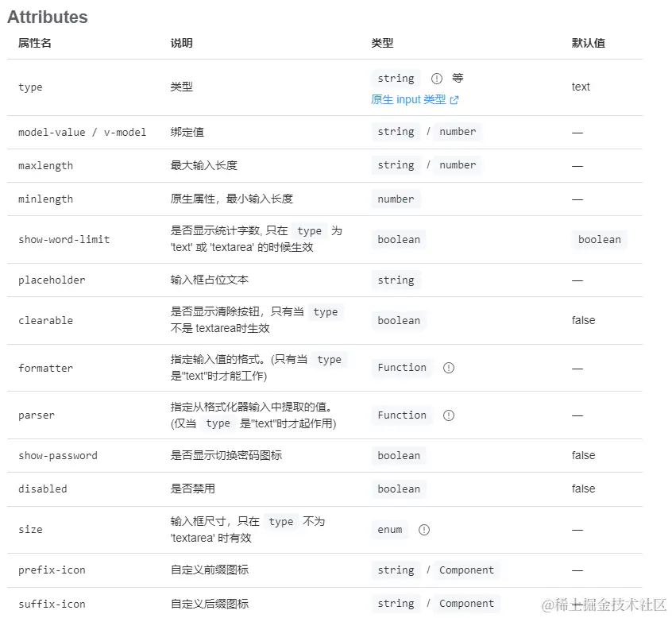
Task: Click the description 自定义后缀图标
Action: click(x=209, y=604)
